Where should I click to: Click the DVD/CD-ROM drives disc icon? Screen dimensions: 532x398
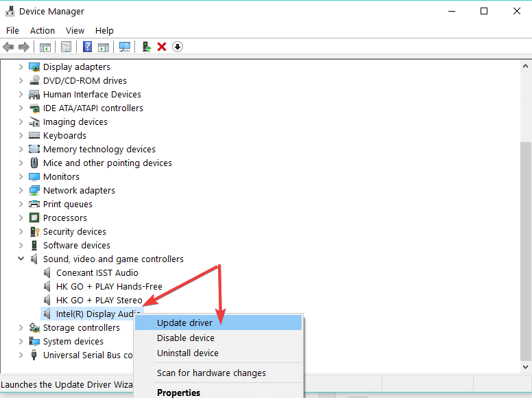[x=34, y=80]
